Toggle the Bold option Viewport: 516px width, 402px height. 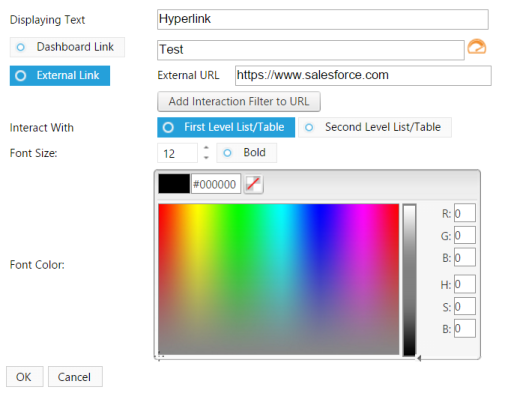click(247, 153)
